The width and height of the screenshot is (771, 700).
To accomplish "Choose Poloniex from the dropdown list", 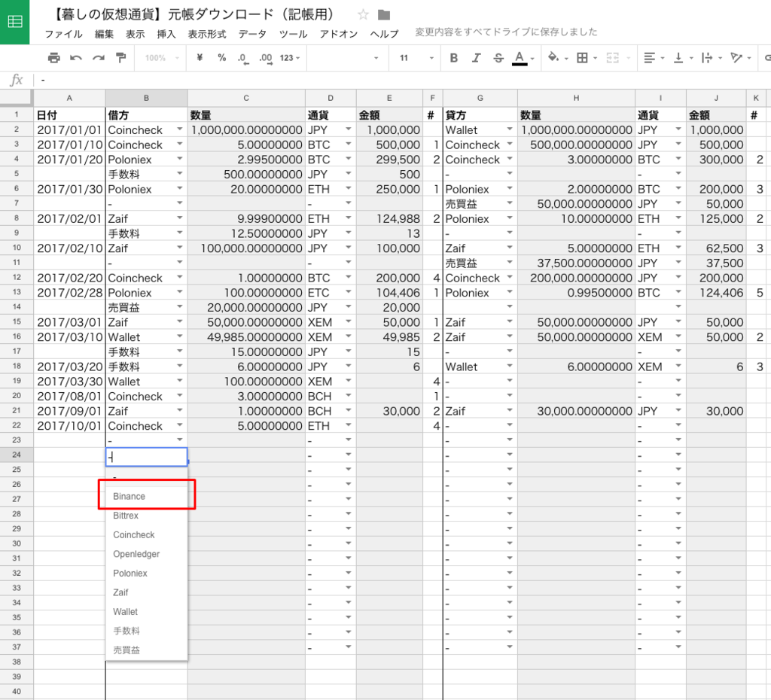I will (147, 574).
